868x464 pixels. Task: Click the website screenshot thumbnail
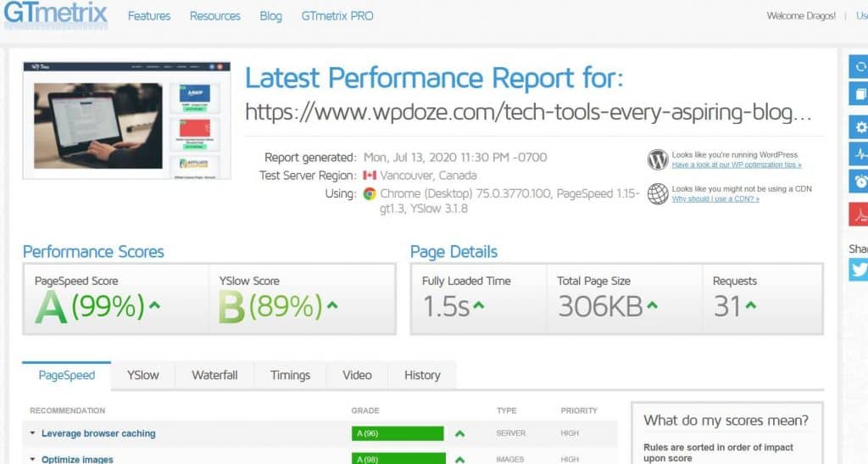coord(127,120)
